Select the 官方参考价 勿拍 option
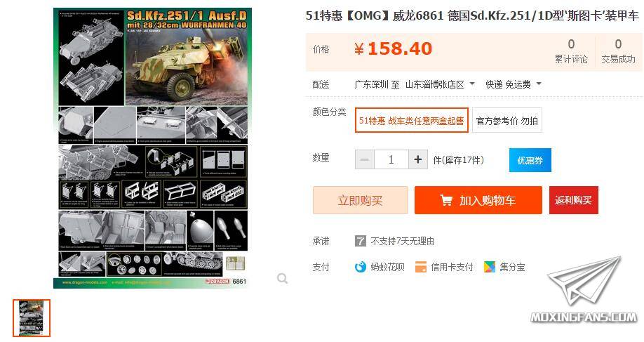The height and width of the screenshot is (342, 644). [507, 121]
